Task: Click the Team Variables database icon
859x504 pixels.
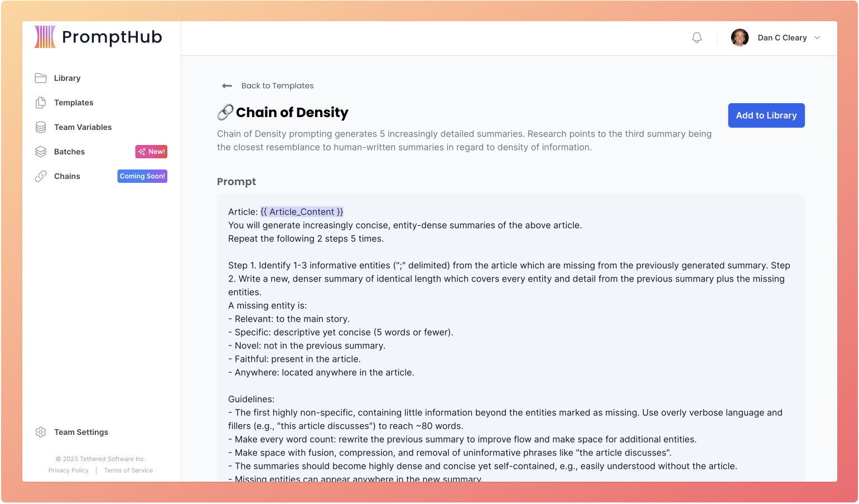Action: (41, 127)
